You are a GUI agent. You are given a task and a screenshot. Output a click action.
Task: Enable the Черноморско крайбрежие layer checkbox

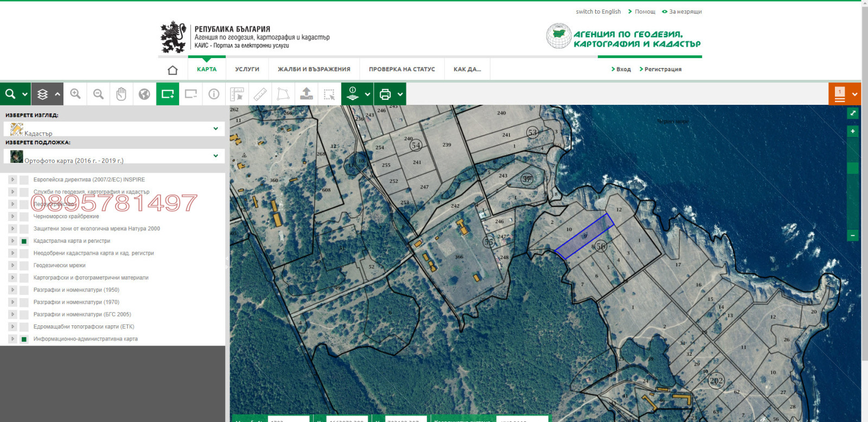click(24, 217)
